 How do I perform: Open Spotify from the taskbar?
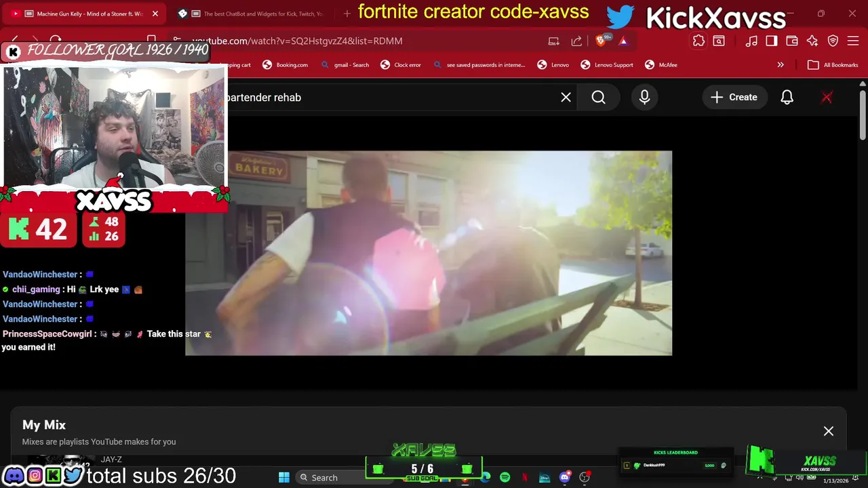505,477
